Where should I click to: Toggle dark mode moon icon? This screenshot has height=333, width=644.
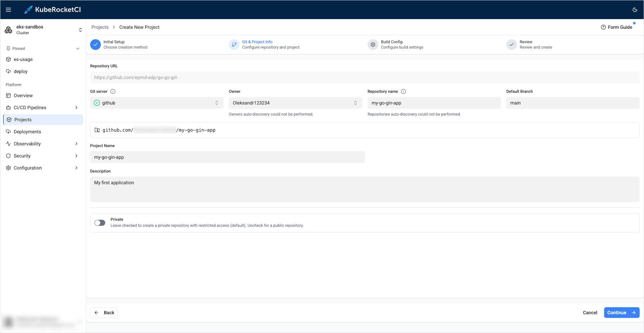(635, 10)
